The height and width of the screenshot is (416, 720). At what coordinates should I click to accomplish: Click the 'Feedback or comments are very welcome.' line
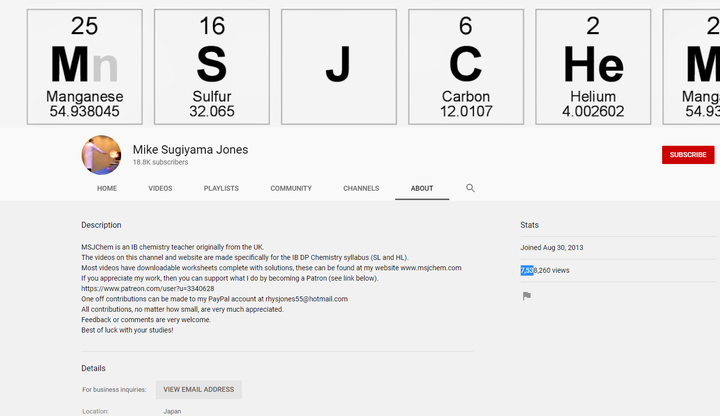[146, 320]
